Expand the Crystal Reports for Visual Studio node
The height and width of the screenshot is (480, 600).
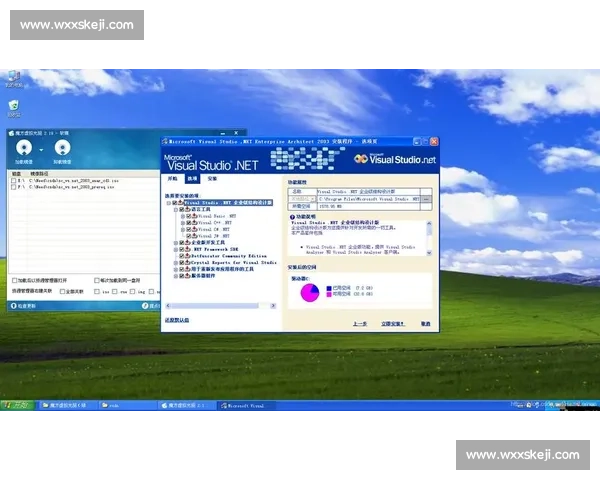[176, 263]
